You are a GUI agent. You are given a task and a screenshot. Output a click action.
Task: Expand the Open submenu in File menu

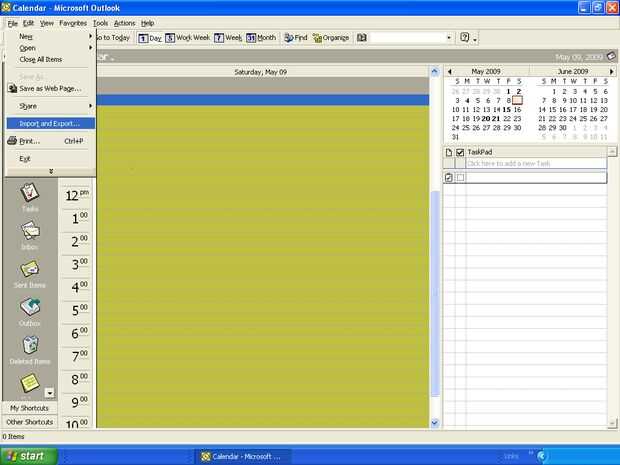(x=90, y=48)
